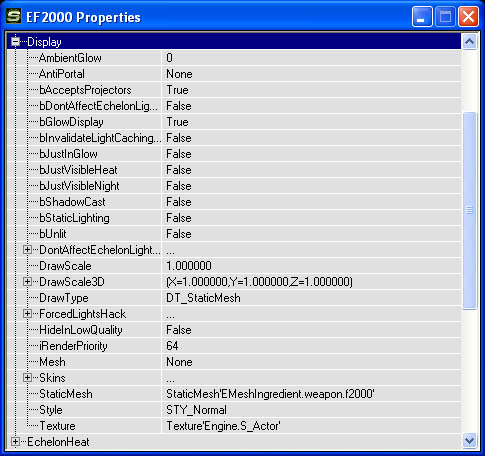Image resolution: width=485 pixels, height=456 pixels.
Task: Select the Texture property row
Action: point(233,426)
